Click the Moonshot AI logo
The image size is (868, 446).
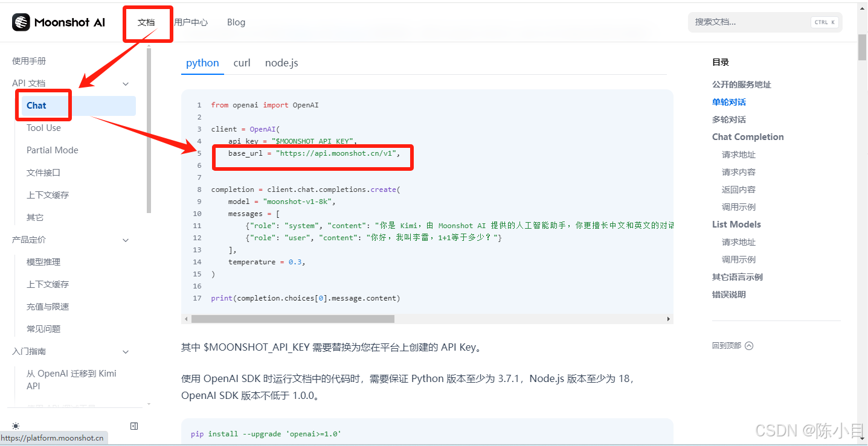click(59, 22)
